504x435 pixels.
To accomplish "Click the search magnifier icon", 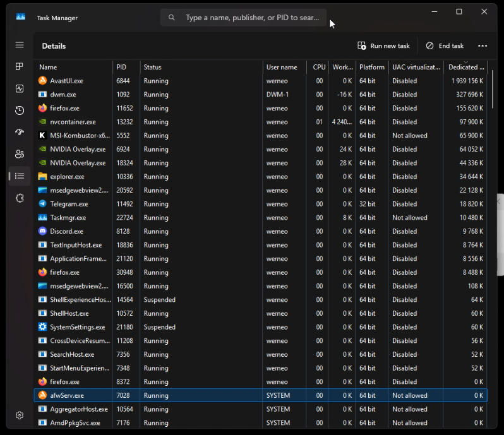I will pos(172,17).
